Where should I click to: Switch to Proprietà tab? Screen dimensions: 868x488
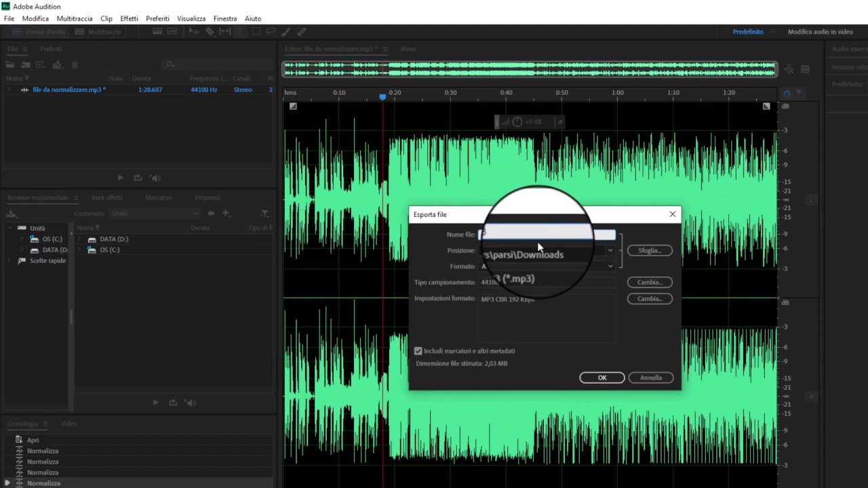pos(208,198)
